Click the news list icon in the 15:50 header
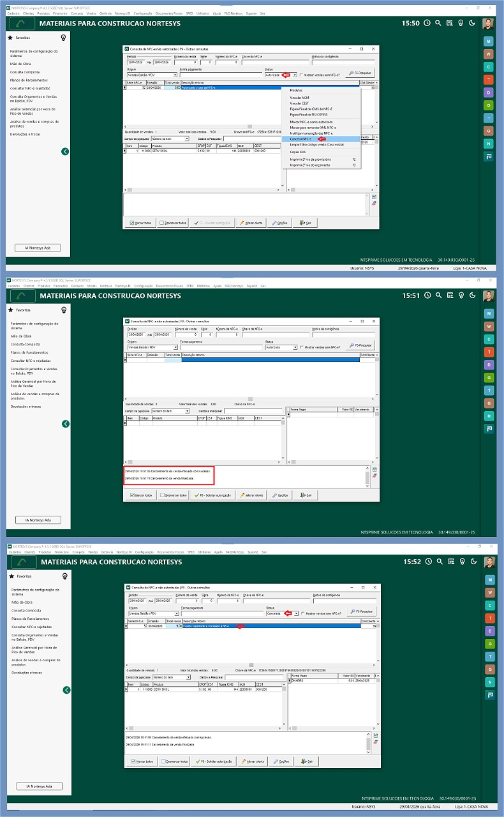 click(450, 23)
